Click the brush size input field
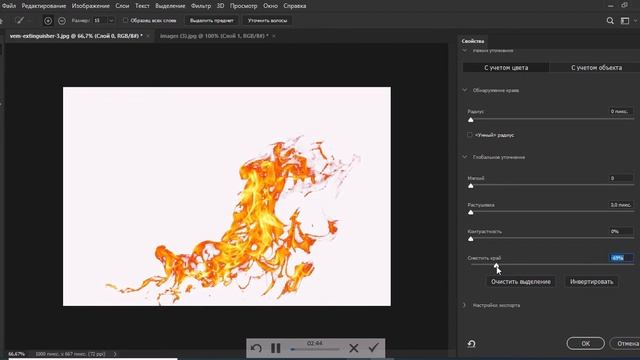 click(100, 20)
